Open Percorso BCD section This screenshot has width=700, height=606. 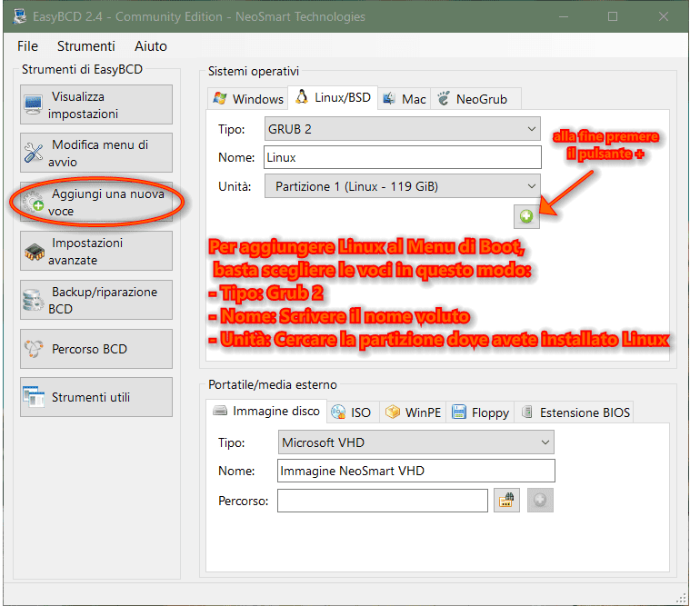click(x=96, y=349)
